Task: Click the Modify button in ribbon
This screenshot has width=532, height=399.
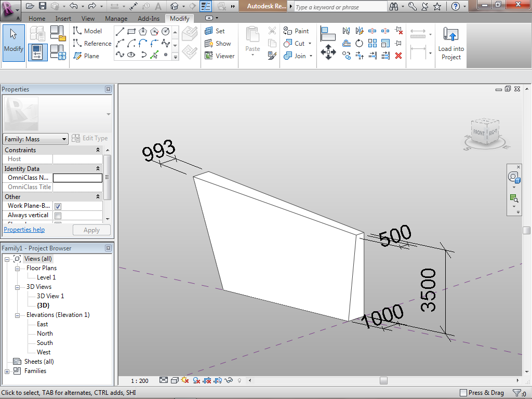Action: point(14,43)
